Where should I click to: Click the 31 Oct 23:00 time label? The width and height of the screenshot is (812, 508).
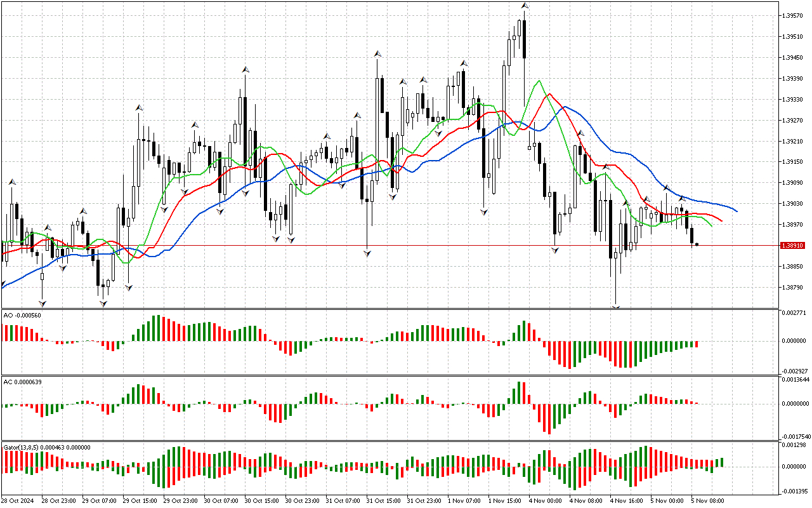tap(424, 501)
